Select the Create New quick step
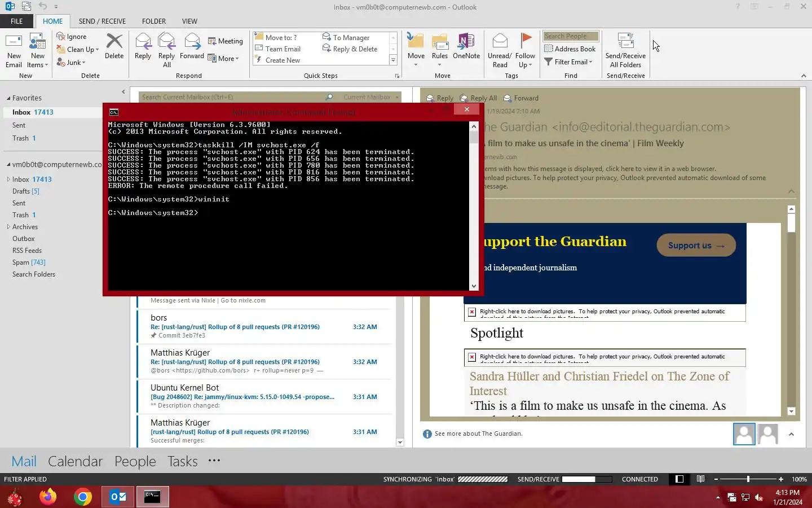 click(277, 60)
